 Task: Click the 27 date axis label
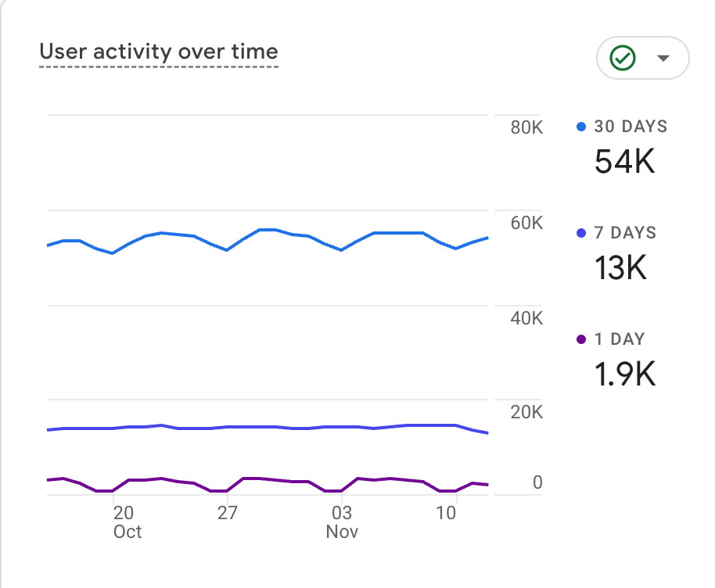[227, 513]
